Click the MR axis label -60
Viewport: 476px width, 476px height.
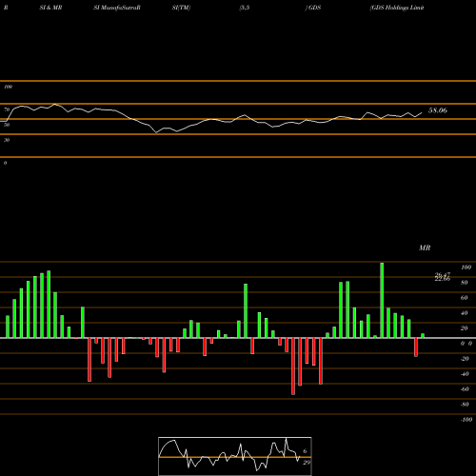[x=465, y=389]
